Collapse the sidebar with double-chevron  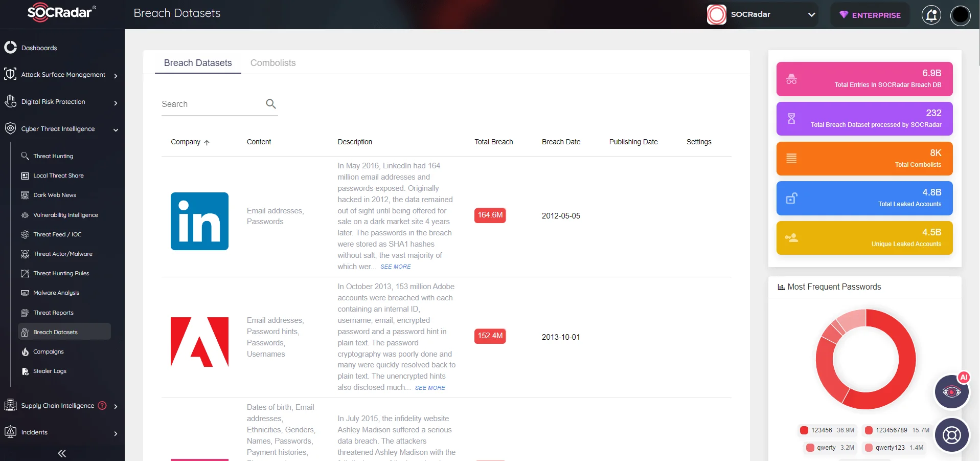tap(62, 453)
